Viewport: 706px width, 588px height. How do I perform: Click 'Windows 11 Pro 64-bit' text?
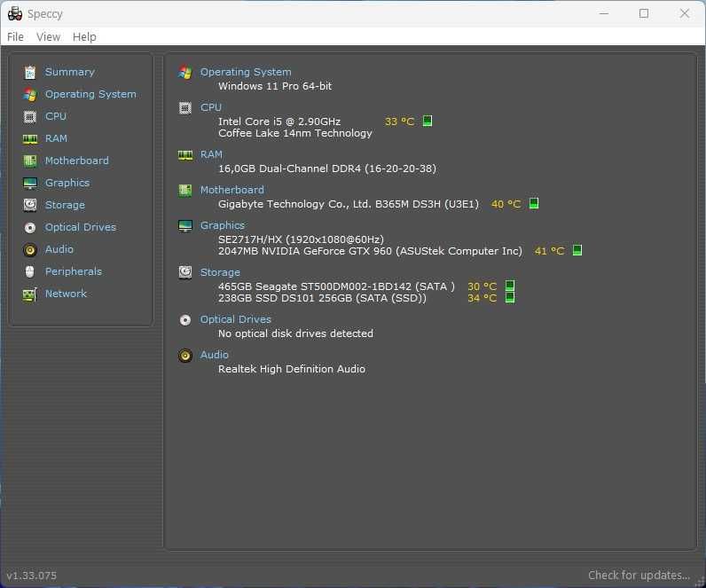point(275,86)
